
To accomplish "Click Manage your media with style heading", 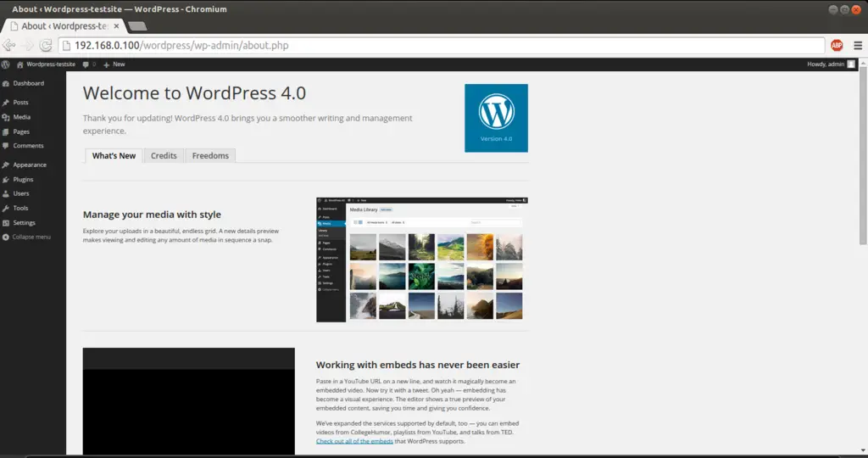I will [152, 215].
